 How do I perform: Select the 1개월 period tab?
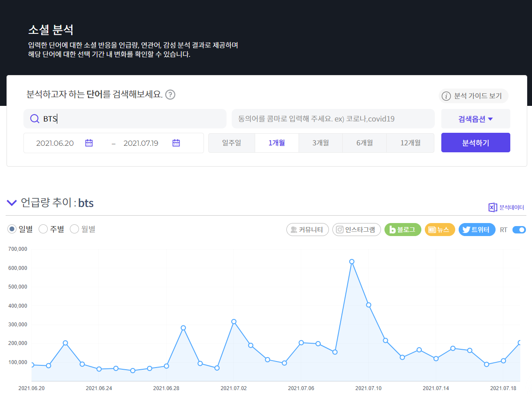click(x=277, y=143)
